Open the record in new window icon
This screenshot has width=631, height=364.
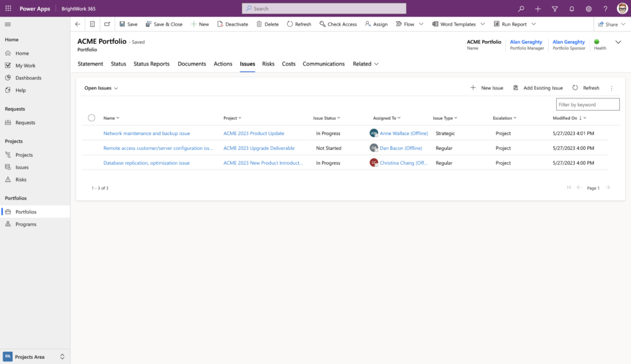[x=107, y=24]
